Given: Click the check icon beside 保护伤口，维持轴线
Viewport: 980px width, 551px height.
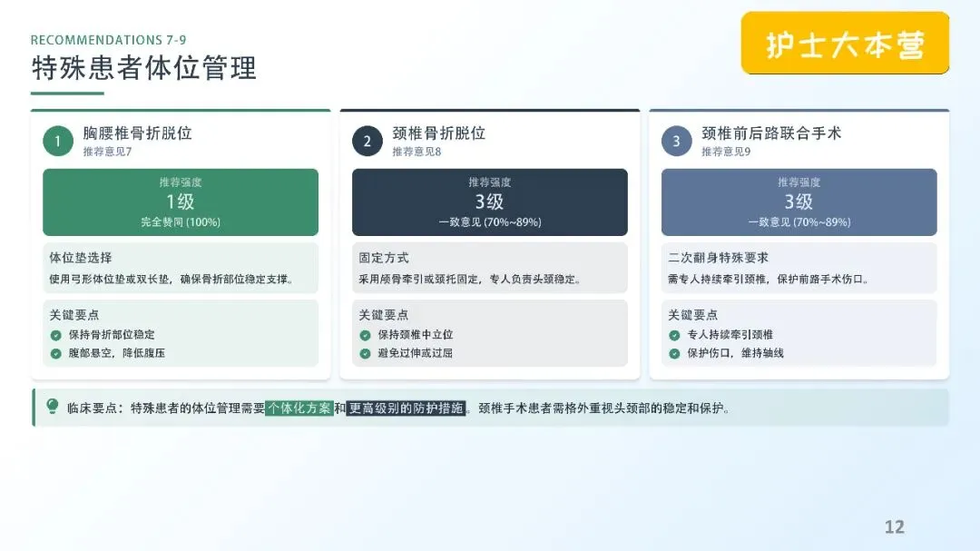Looking at the screenshot, I should coord(674,353).
